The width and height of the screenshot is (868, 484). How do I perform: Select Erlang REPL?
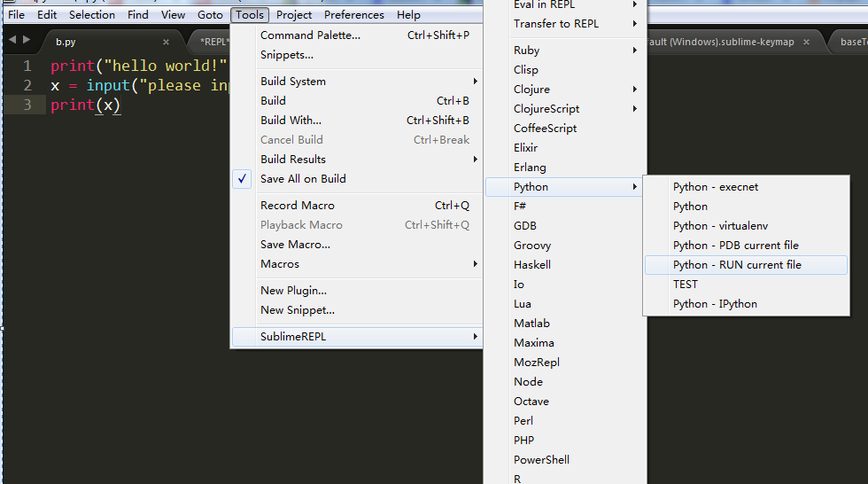coord(565,168)
